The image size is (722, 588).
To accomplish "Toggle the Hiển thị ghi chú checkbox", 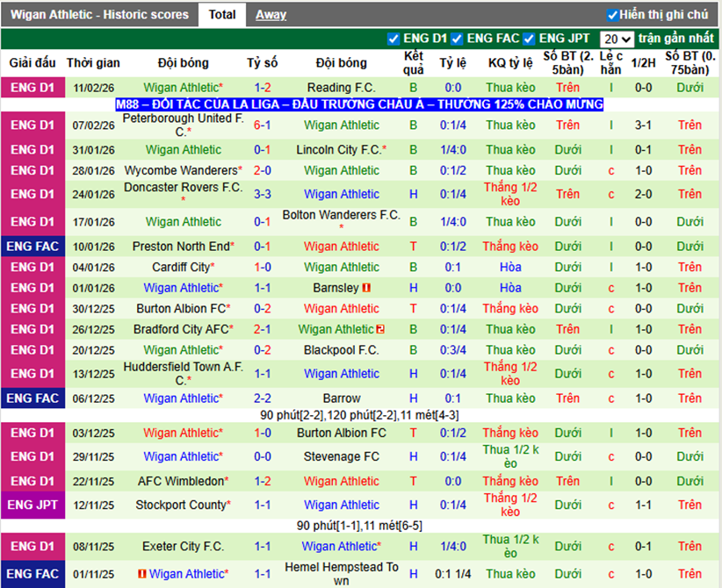I will [x=612, y=15].
